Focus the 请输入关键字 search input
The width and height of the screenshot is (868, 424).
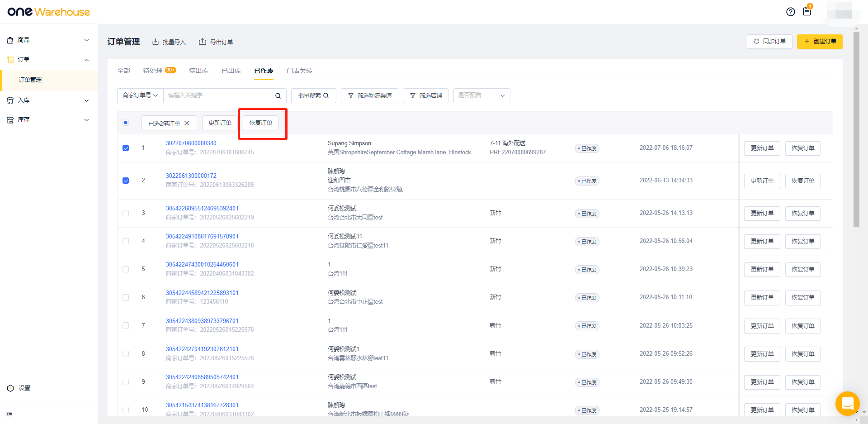[219, 95]
